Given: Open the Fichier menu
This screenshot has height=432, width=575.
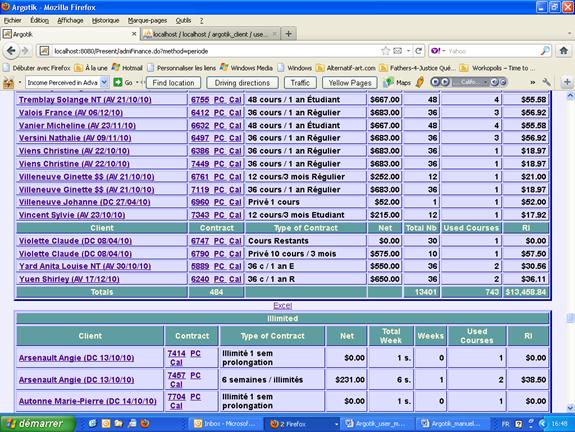Looking at the screenshot, I should pos(13,21).
